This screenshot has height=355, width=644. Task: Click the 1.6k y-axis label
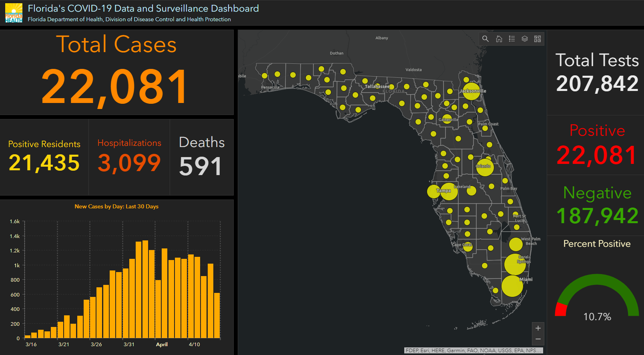(x=15, y=221)
